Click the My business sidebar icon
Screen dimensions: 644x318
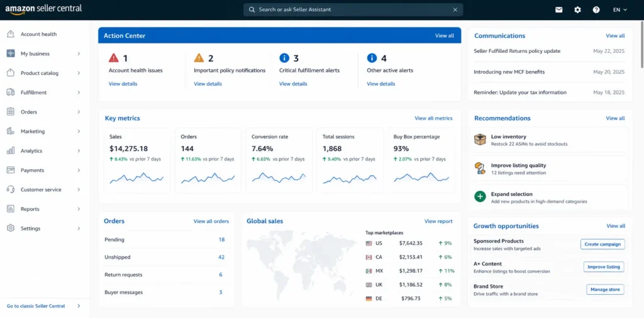click(x=11, y=54)
